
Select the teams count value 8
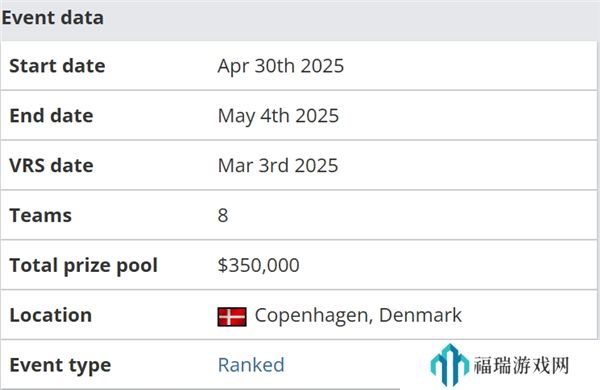223,215
